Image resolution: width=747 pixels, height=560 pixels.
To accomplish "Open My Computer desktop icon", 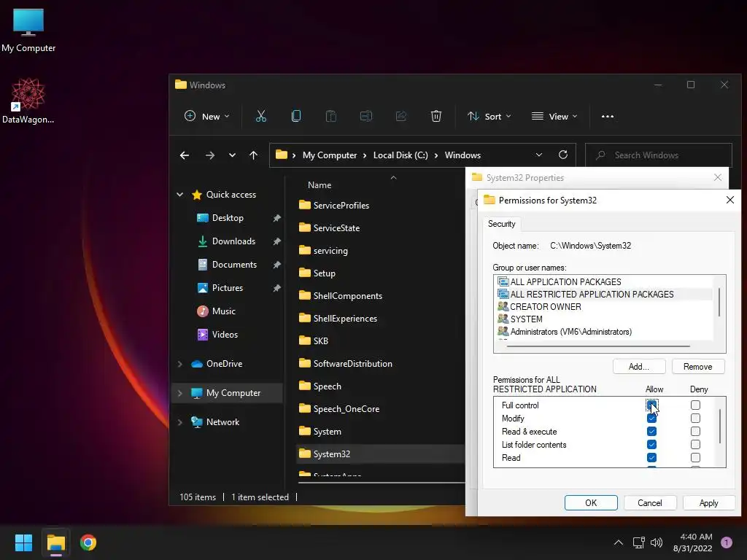I will click(x=28, y=31).
